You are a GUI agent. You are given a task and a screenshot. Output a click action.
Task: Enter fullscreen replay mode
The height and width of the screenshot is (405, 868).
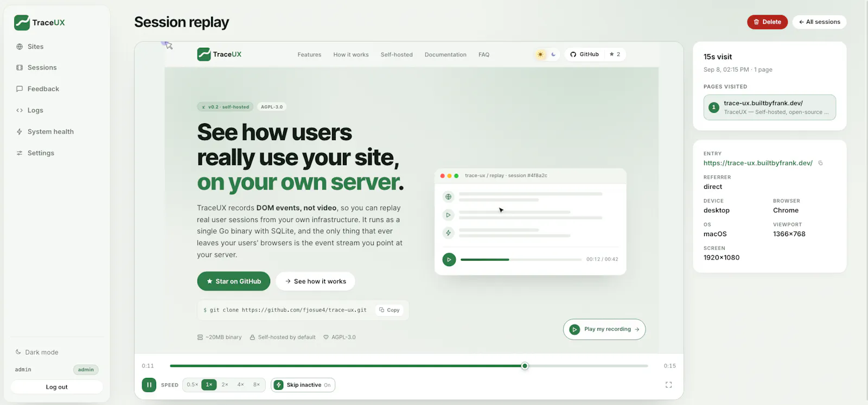point(669,385)
